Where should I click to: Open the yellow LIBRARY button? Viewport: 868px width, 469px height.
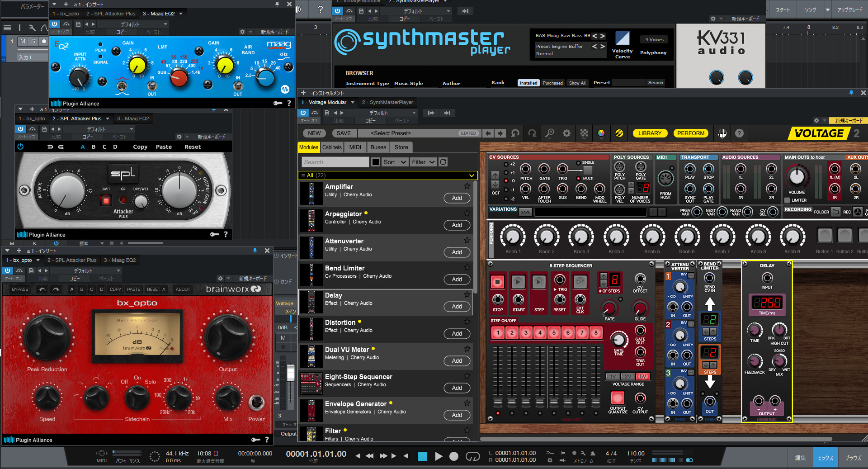click(650, 133)
